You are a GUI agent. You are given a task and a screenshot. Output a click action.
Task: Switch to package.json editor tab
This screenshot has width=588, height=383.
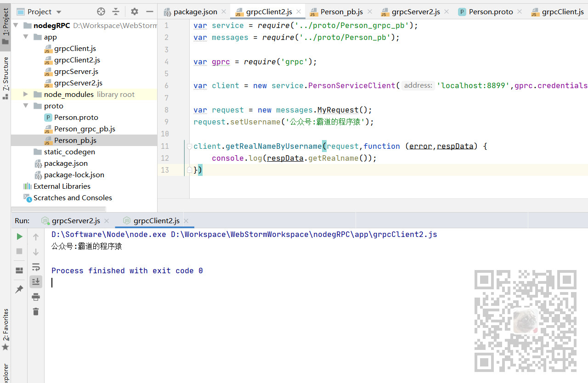point(195,11)
